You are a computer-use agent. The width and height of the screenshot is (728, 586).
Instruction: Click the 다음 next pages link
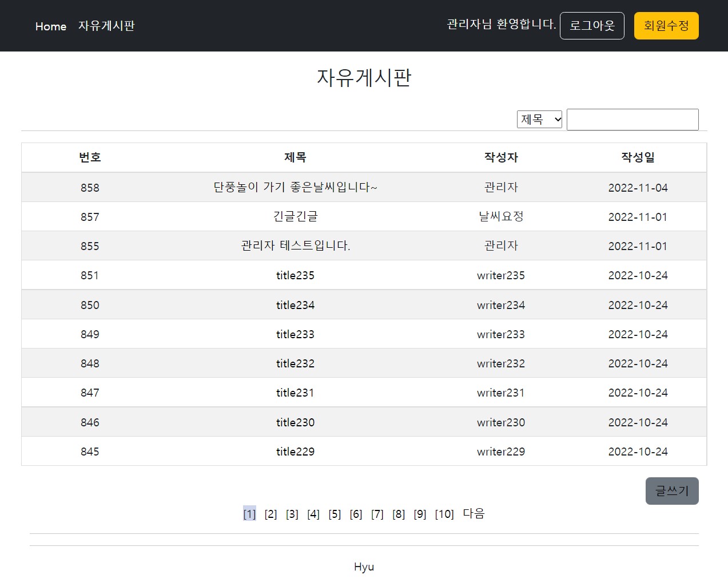point(474,513)
